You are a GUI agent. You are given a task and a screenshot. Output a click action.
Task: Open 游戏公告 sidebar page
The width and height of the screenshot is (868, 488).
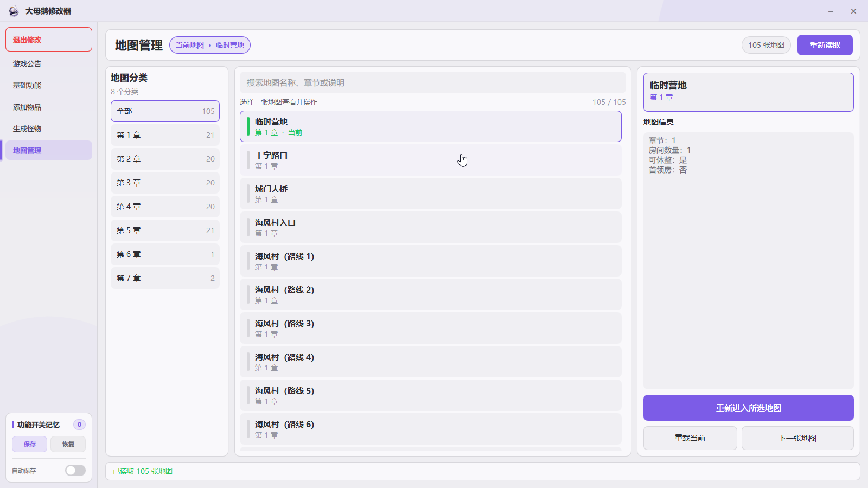coord(49,63)
